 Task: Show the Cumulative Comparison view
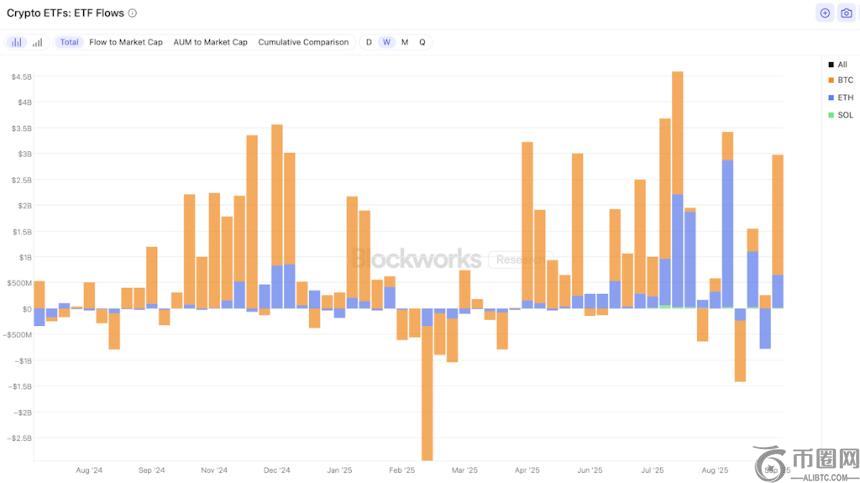303,42
